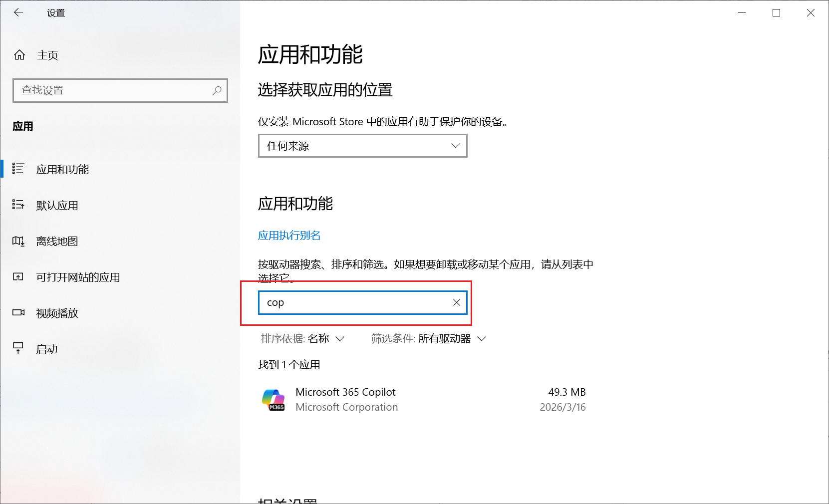Open 离线地图 settings

56,241
